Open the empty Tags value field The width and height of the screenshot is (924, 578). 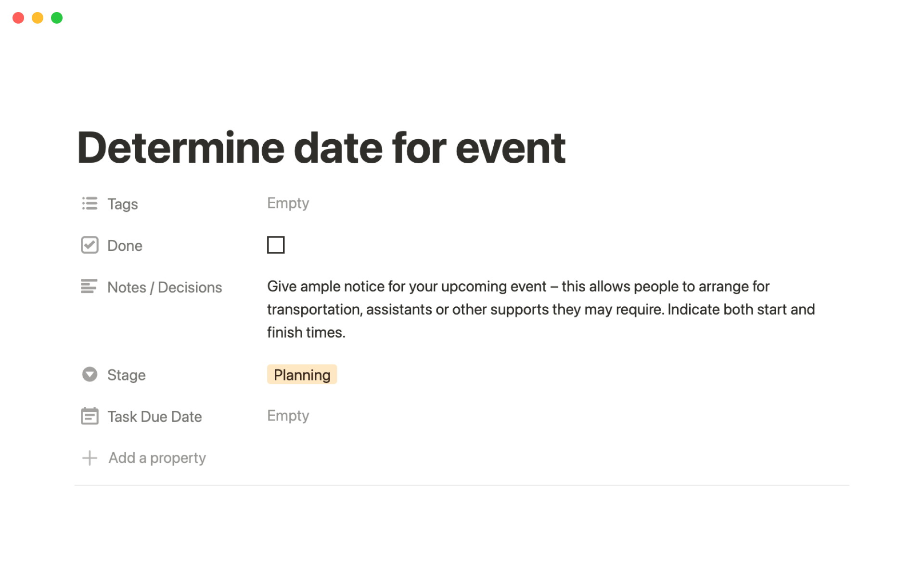coord(288,203)
